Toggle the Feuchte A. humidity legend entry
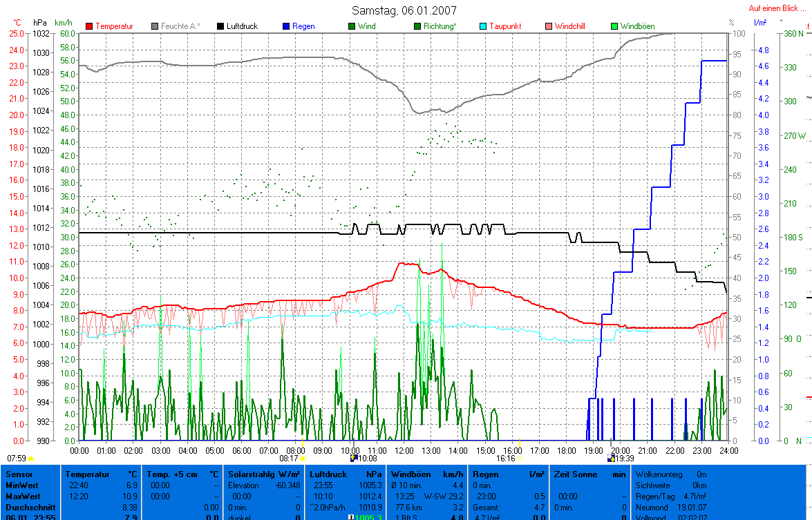 pos(155,26)
